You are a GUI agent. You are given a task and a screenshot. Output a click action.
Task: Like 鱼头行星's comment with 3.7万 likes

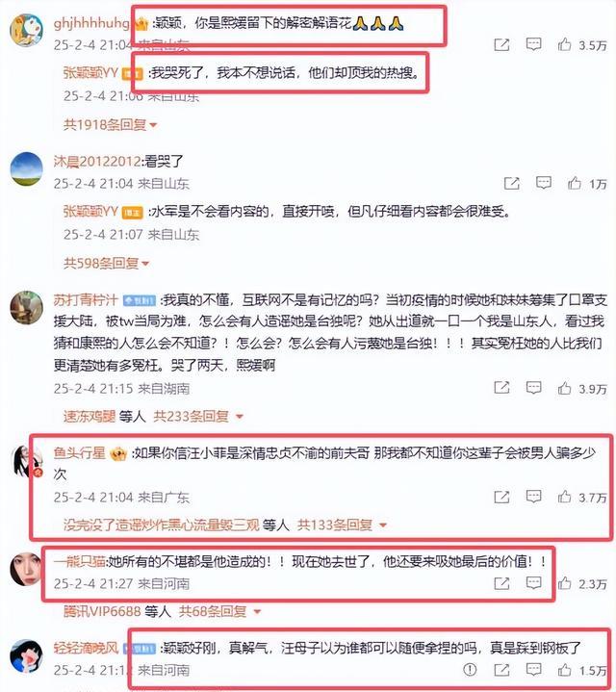(564, 497)
